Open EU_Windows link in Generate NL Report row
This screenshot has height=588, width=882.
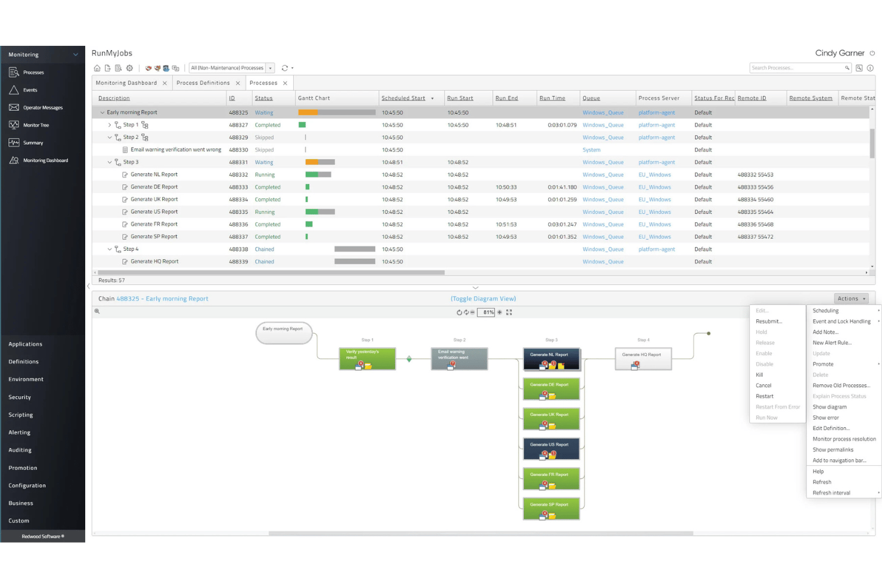click(x=654, y=175)
